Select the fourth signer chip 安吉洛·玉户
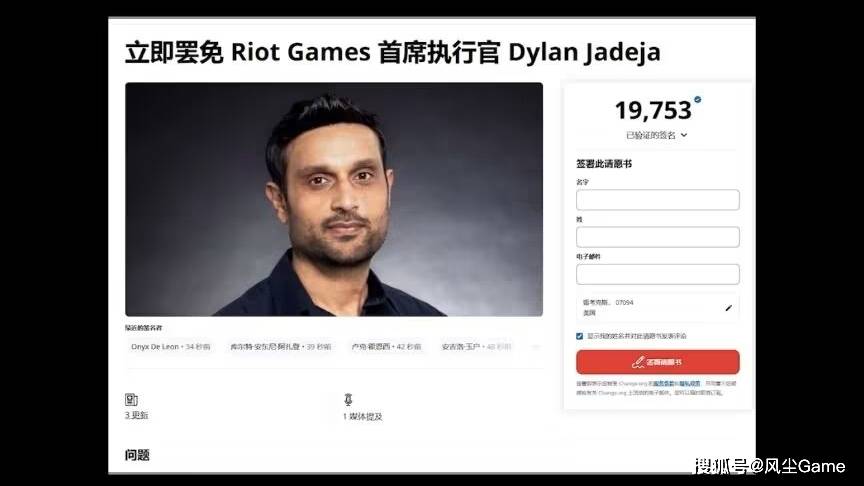This screenshot has width=864, height=486. tap(476, 347)
